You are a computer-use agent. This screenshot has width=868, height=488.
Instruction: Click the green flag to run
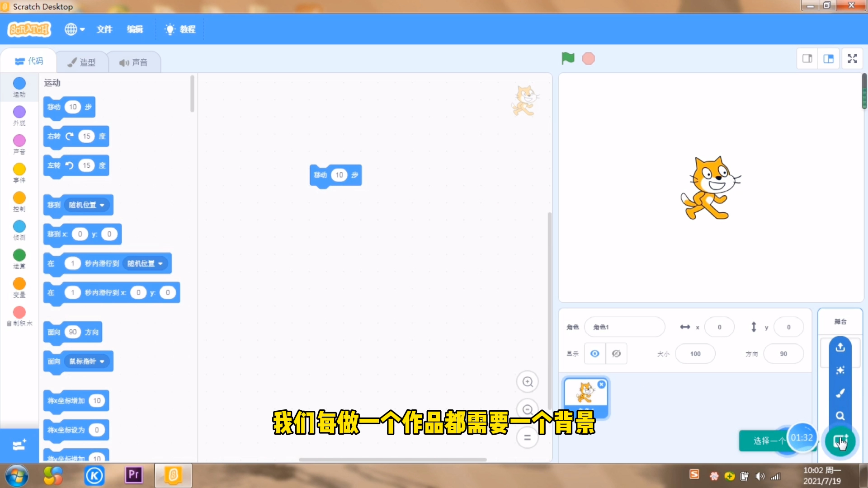tap(568, 58)
